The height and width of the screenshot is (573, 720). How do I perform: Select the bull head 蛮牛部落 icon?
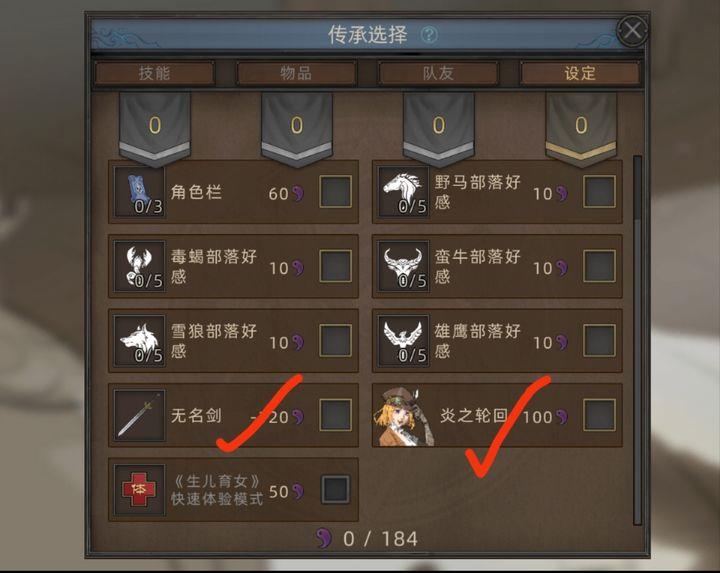pyautogui.click(x=404, y=266)
